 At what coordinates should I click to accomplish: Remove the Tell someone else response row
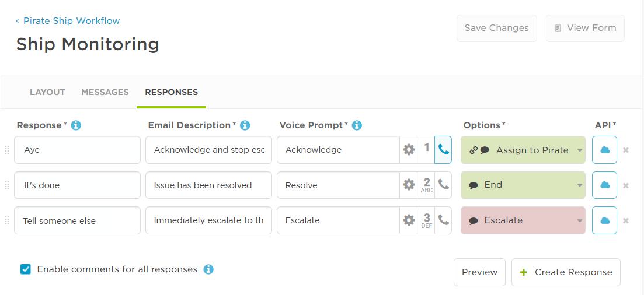626,221
